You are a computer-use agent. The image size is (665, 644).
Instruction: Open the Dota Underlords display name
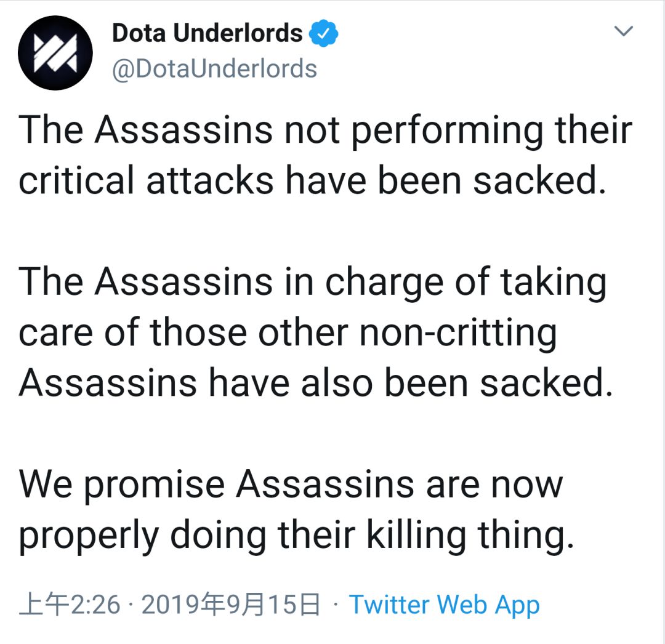[207, 34]
